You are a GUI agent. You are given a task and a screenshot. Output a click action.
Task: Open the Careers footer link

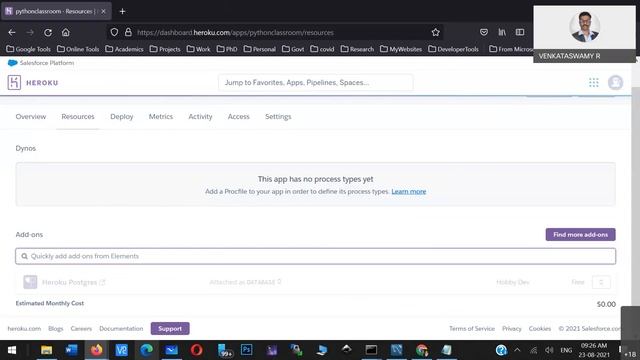(x=81, y=329)
